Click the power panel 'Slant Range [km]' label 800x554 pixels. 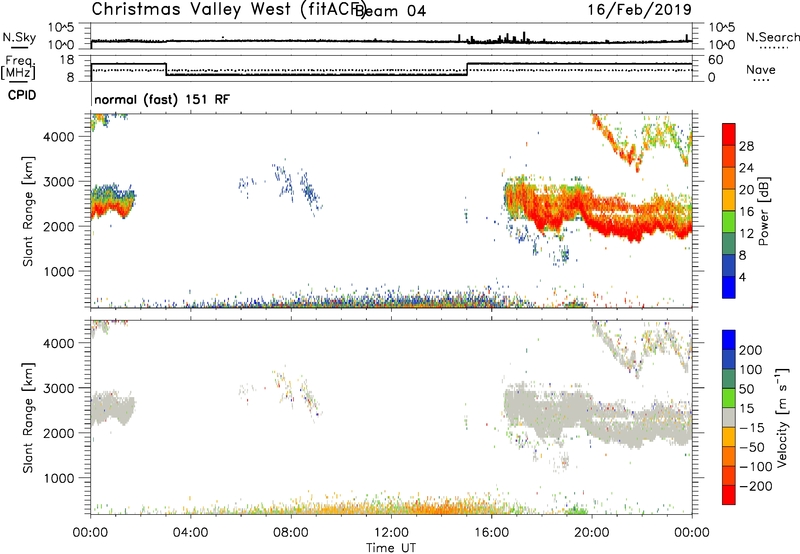(28, 211)
